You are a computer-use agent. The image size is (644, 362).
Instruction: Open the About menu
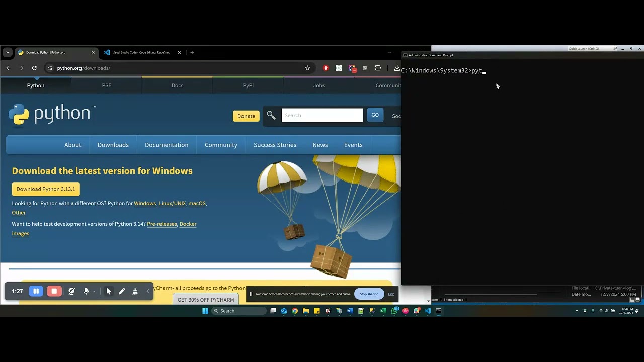click(72, 145)
